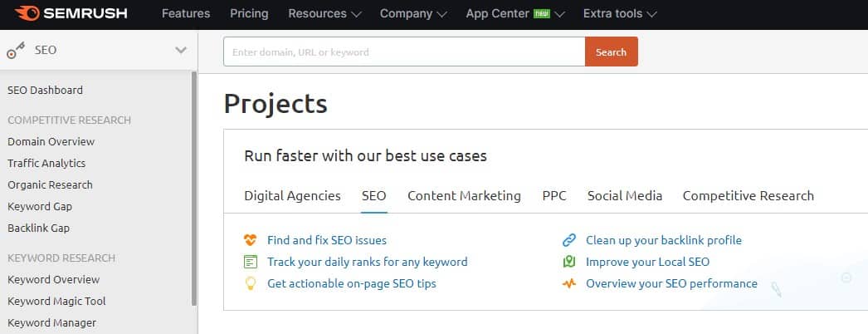
Task: Click the chain link icon for backlink profile
Action: [x=569, y=240]
